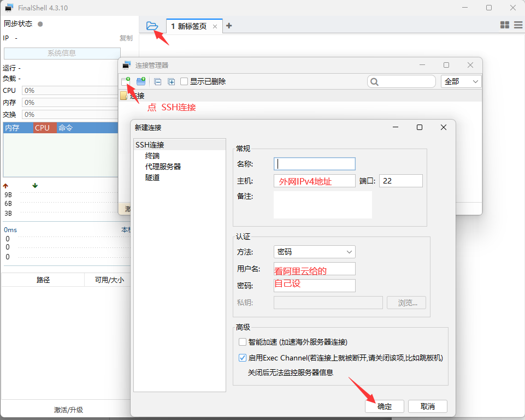Click the new connection icon
The width and height of the screenshot is (525, 420).
pyautogui.click(x=126, y=81)
